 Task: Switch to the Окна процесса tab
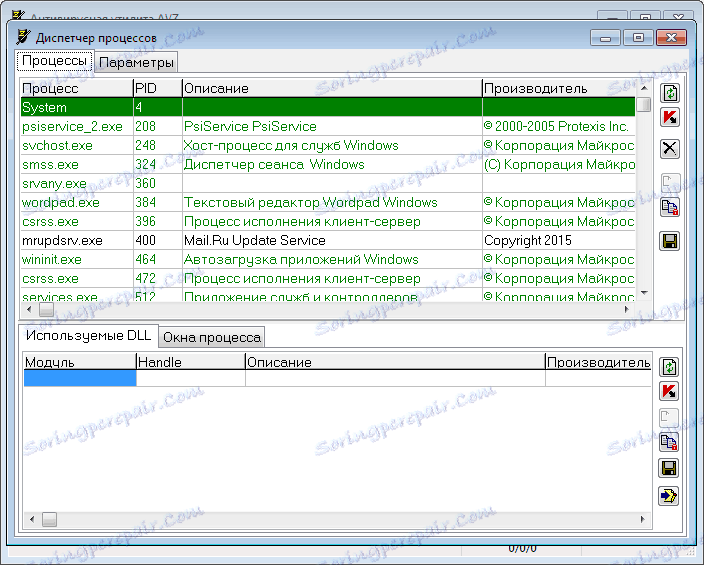click(x=211, y=337)
